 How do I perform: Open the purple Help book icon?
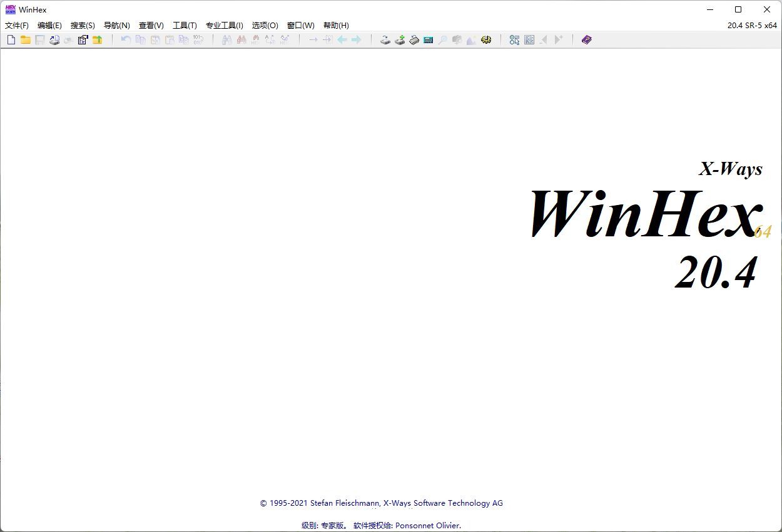click(586, 39)
